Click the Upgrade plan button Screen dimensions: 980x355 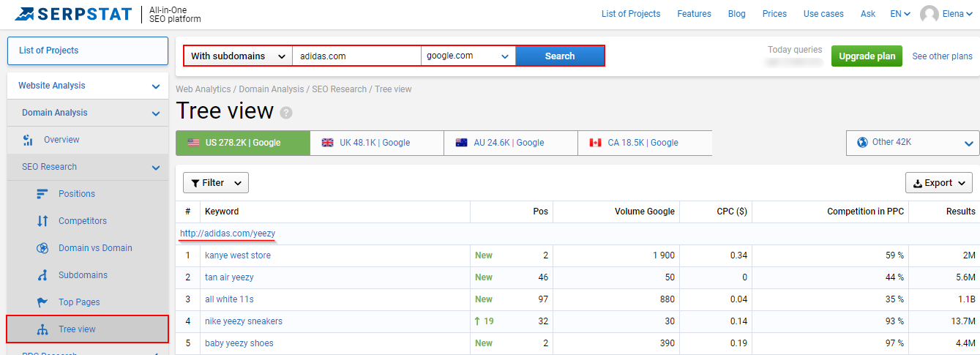click(867, 56)
